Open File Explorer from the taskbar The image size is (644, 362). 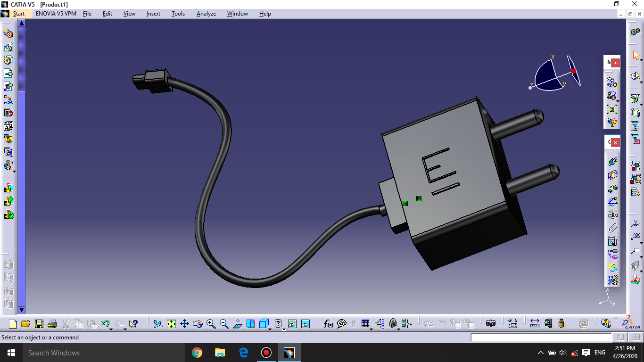click(x=220, y=353)
